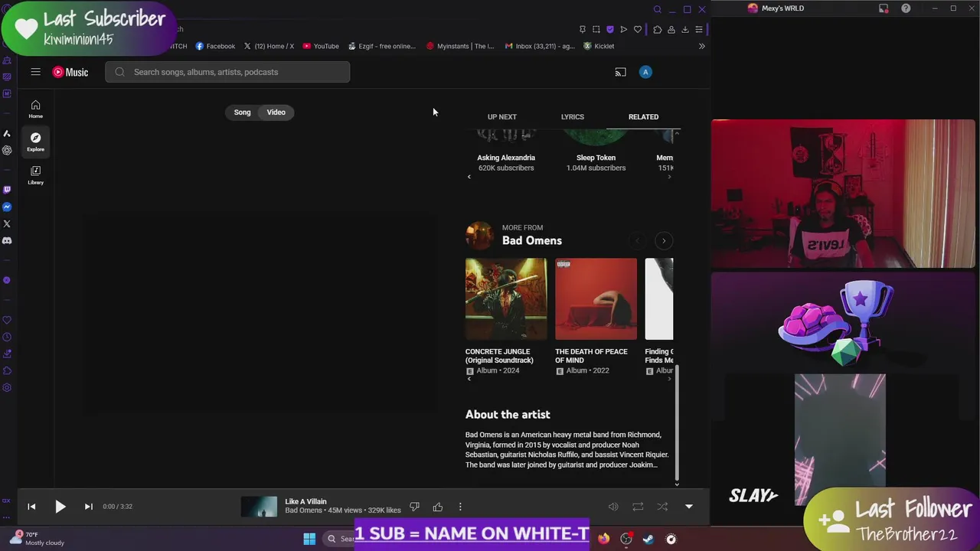
Task: Play the song Like A Villain
Action: [x=60, y=507]
